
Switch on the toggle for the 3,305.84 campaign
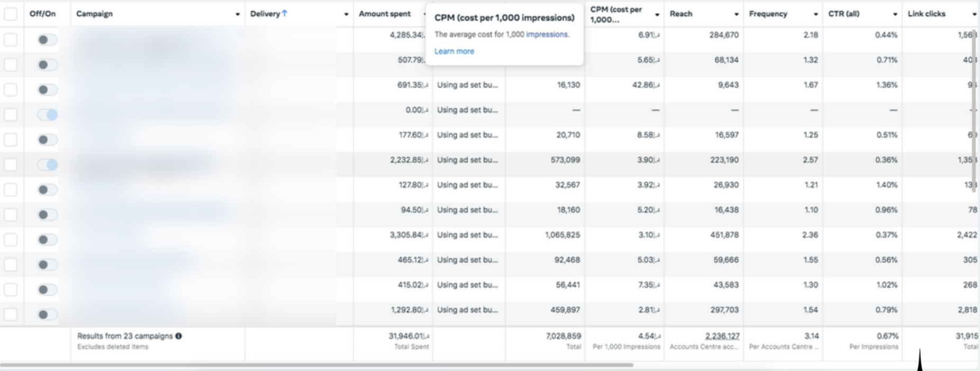coord(48,240)
